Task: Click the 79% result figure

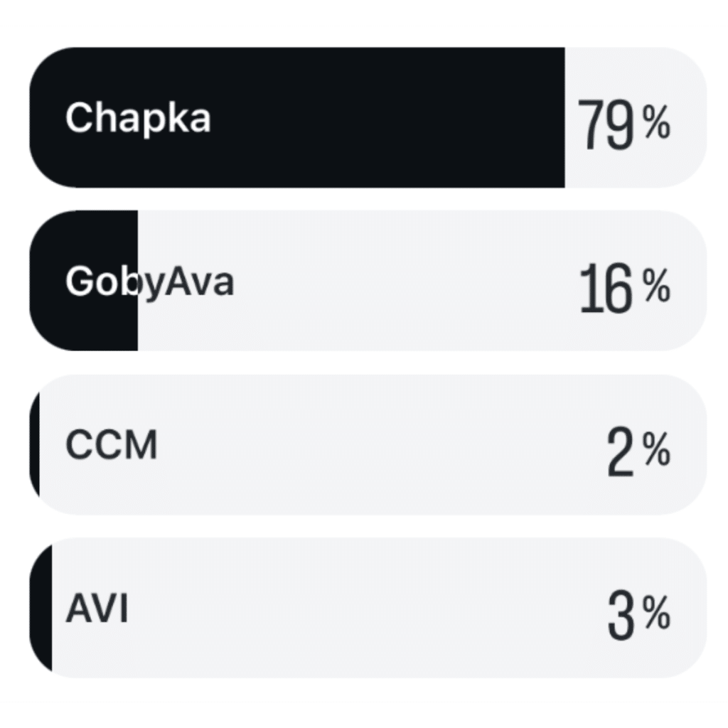Action: point(624,124)
